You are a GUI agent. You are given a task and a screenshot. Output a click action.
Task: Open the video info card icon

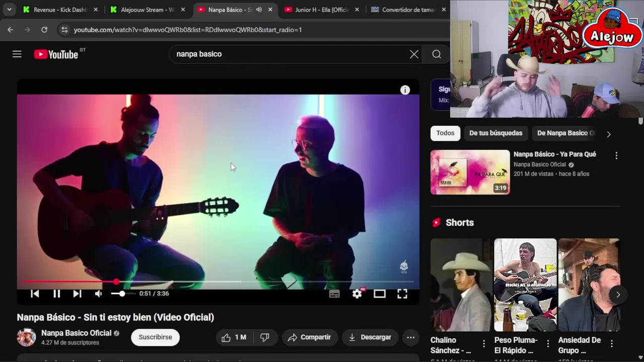[x=405, y=90]
